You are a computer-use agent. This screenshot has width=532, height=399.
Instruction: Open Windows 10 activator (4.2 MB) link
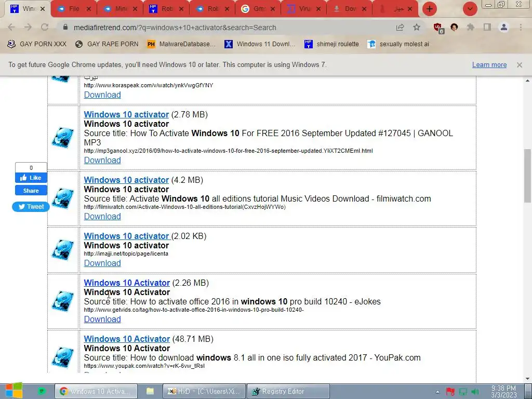coord(126,180)
